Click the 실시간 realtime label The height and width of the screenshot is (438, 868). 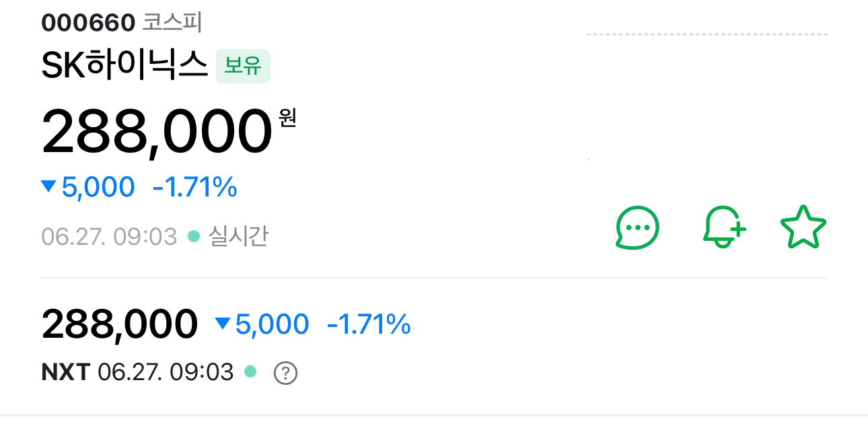pyautogui.click(x=239, y=237)
